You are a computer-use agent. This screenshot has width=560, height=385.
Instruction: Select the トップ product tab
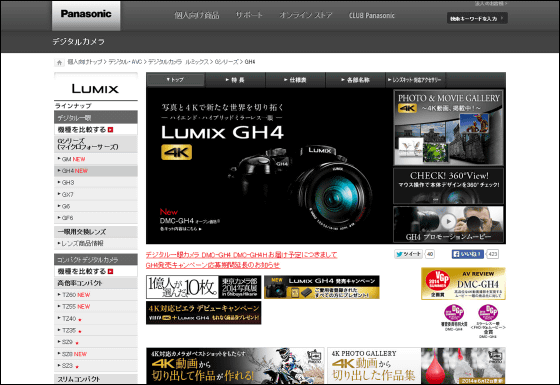click(176, 80)
